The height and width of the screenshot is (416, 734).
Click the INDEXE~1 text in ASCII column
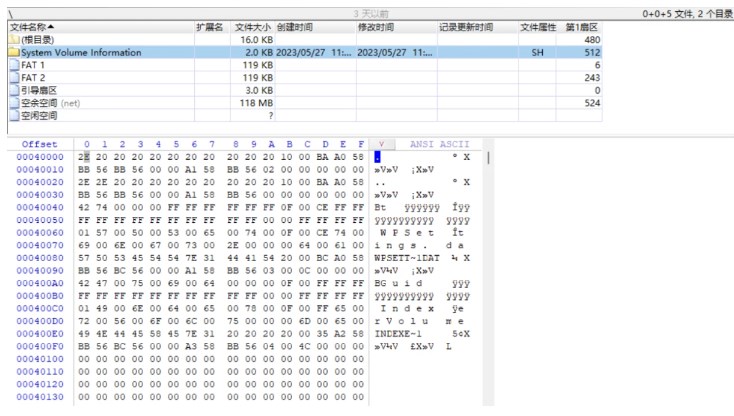coord(398,334)
